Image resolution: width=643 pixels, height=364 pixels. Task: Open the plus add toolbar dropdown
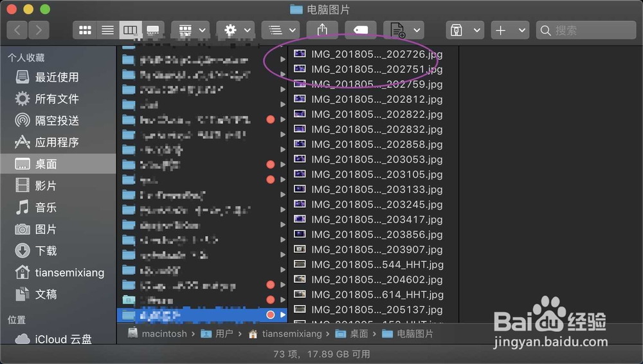510,30
